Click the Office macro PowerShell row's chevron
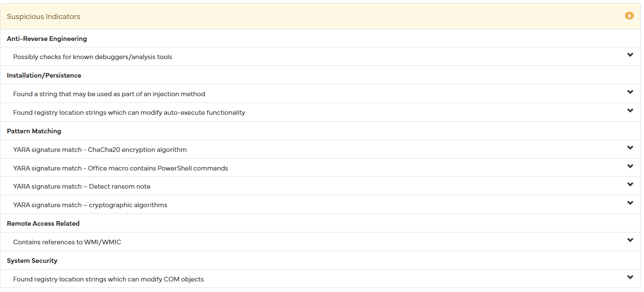Screen dimensions: 644x292 (x=630, y=166)
